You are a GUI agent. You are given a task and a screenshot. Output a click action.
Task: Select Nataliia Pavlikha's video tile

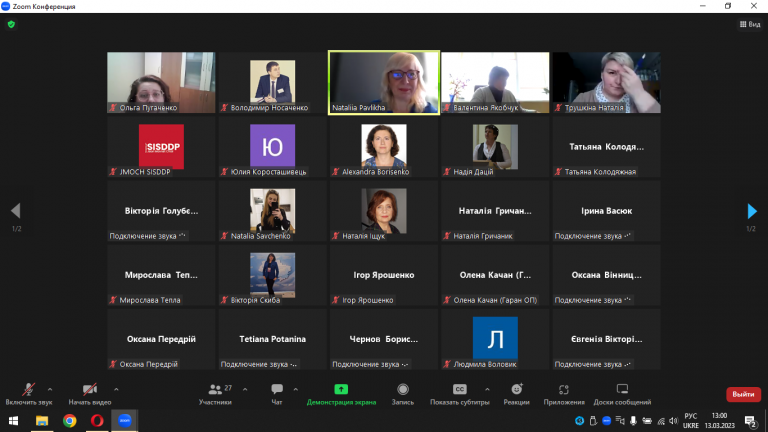click(384, 82)
